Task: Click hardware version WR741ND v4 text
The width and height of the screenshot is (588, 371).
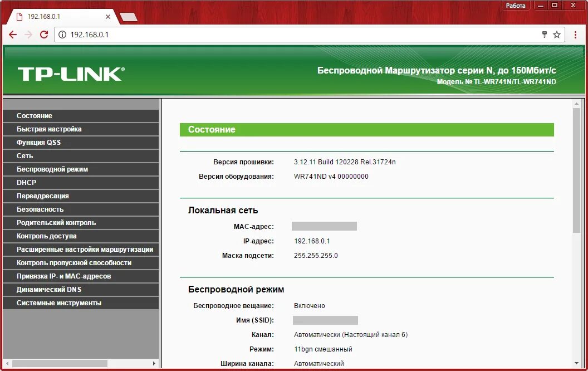Action: click(331, 177)
